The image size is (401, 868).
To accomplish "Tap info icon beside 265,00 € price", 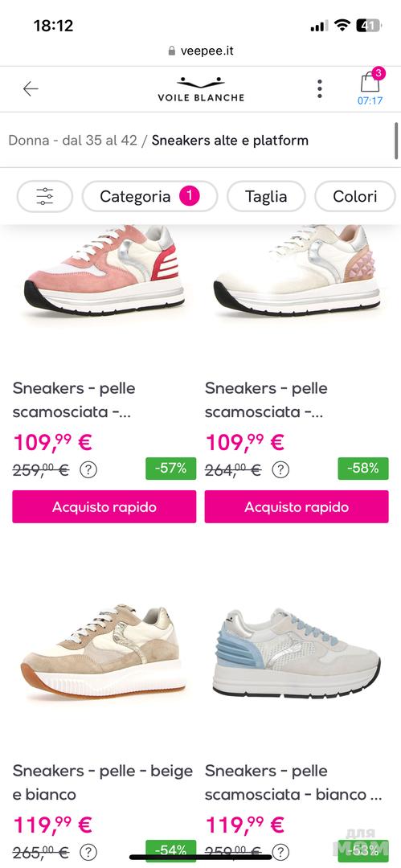I will click(x=88, y=852).
